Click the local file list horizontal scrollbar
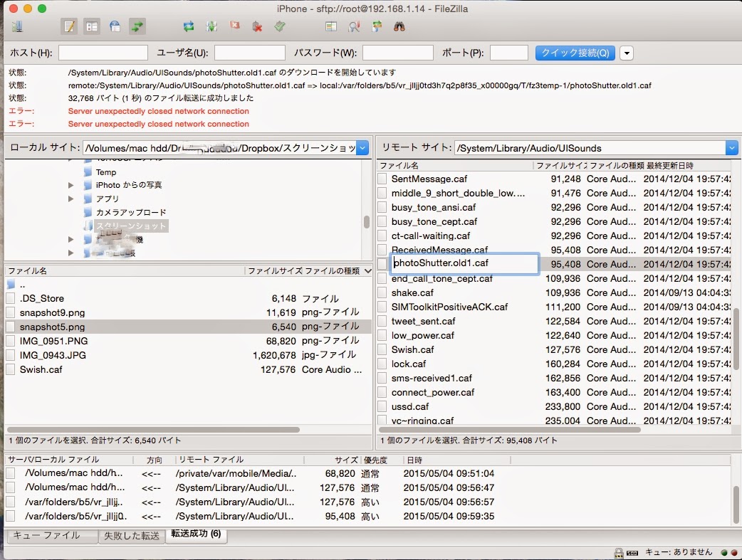Image resolution: width=742 pixels, height=560 pixels. coord(153,430)
